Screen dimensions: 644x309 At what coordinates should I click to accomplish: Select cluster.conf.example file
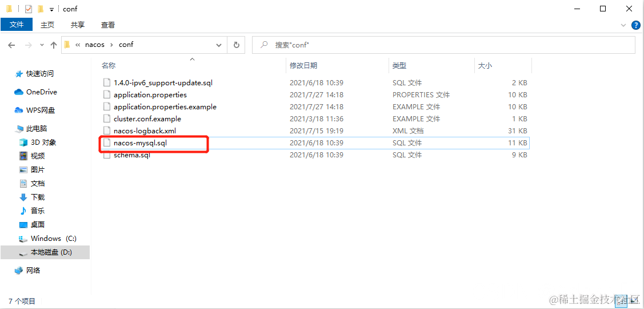[x=147, y=119]
